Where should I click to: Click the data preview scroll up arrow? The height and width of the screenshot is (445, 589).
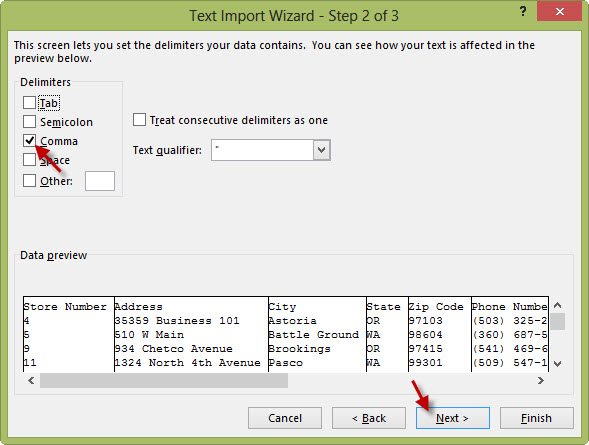point(558,305)
